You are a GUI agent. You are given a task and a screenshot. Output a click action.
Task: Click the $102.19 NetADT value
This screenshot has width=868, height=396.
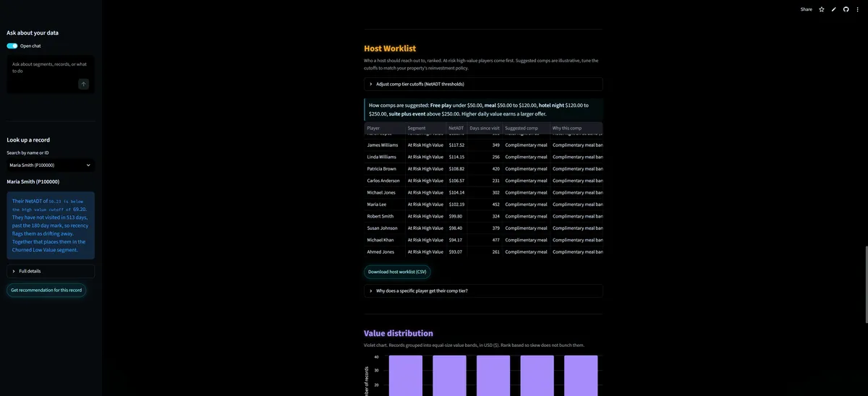(x=456, y=205)
